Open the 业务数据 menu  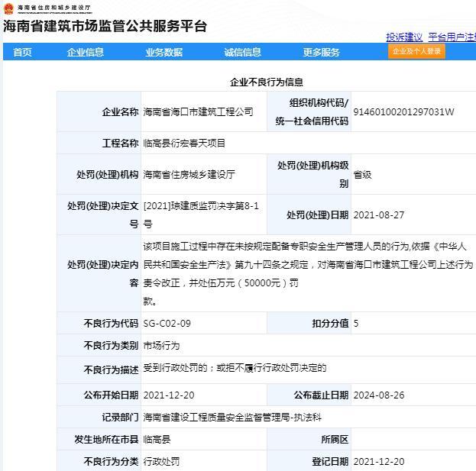coord(164,52)
